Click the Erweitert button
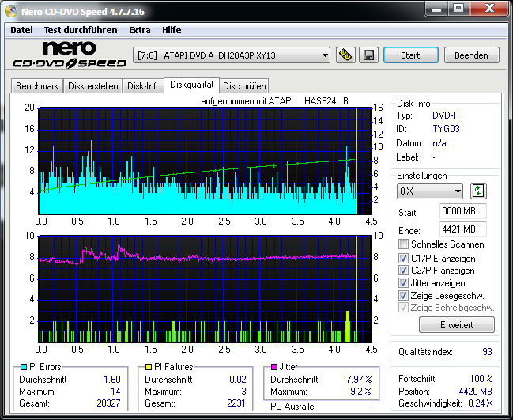The width and height of the screenshot is (513, 420). tap(457, 325)
